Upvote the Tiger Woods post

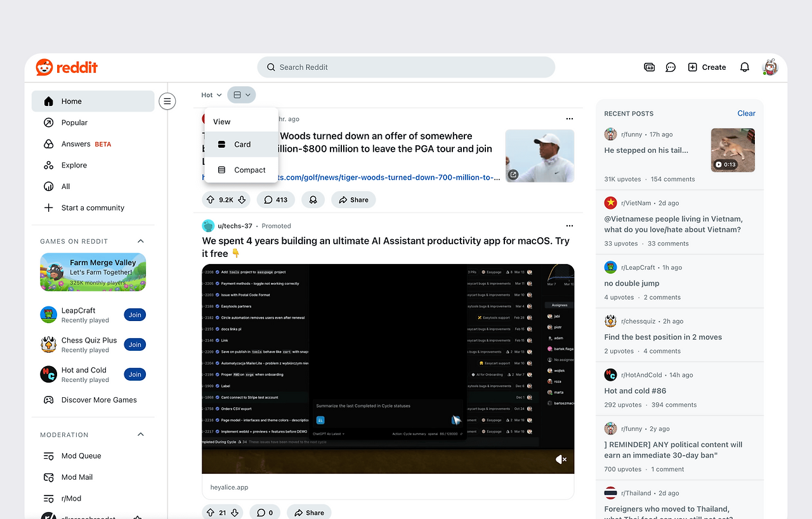tap(211, 200)
